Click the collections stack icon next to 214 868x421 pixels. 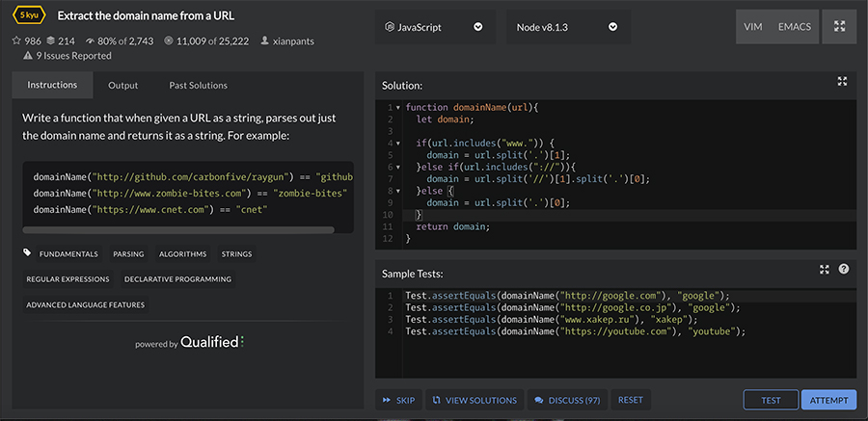(x=51, y=40)
